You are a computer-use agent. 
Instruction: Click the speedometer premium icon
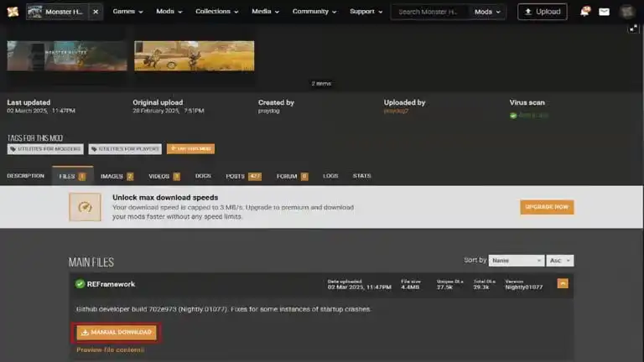85,207
